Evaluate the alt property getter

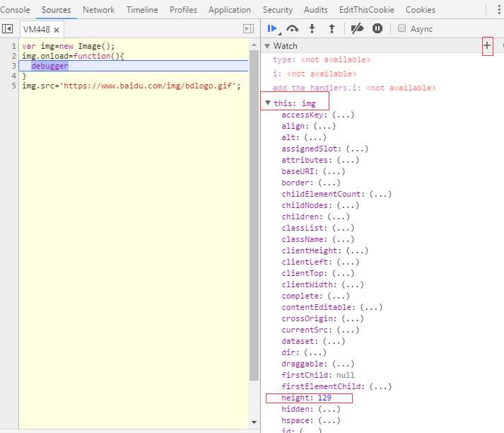click(x=315, y=137)
